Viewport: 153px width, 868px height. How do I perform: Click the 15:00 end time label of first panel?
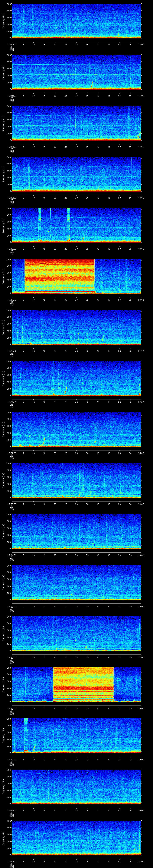pos(141,44)
